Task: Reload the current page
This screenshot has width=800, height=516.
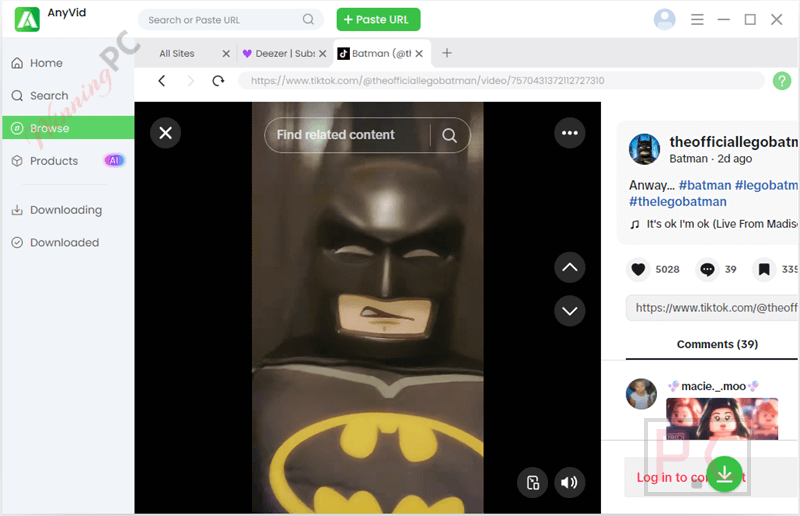Action: (218, 81)
